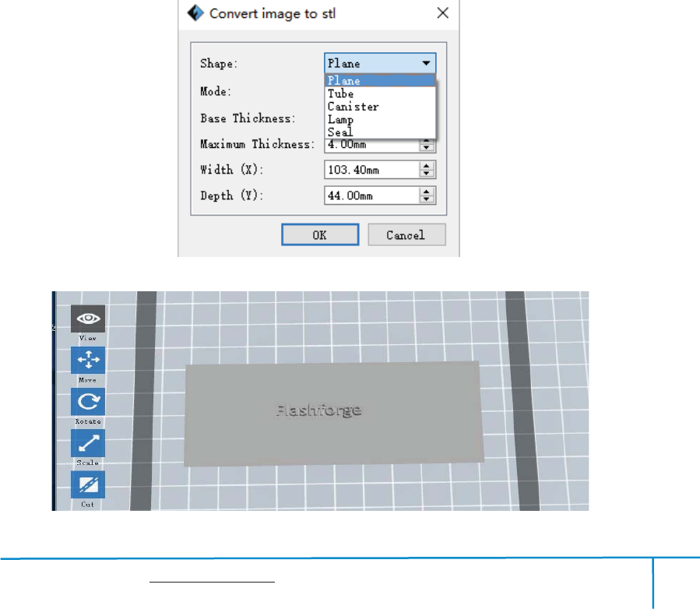
Task: Decrease Width (X) with down arrow
Action: tap(427, 174)
